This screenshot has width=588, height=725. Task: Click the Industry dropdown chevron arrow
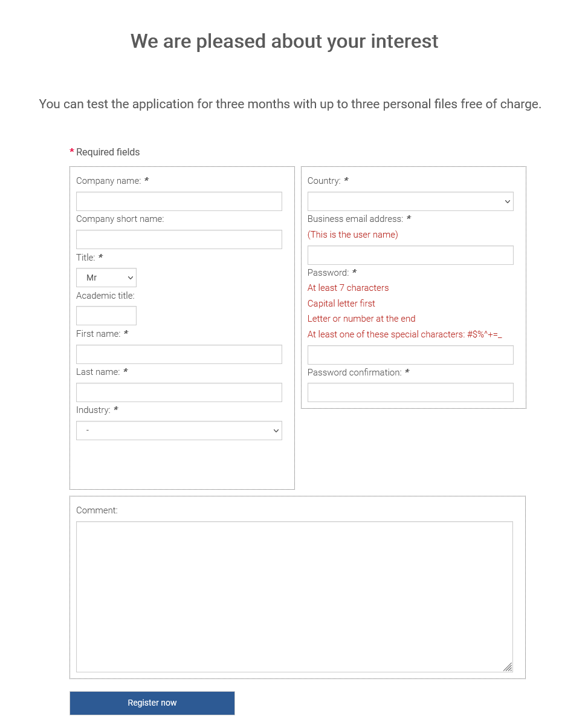coord(276,431)
